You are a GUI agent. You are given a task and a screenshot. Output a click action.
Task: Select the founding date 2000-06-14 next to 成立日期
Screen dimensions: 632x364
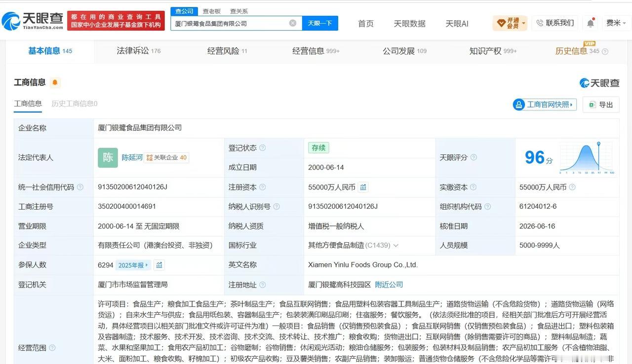pyautogui.click(x=326, y=167)
